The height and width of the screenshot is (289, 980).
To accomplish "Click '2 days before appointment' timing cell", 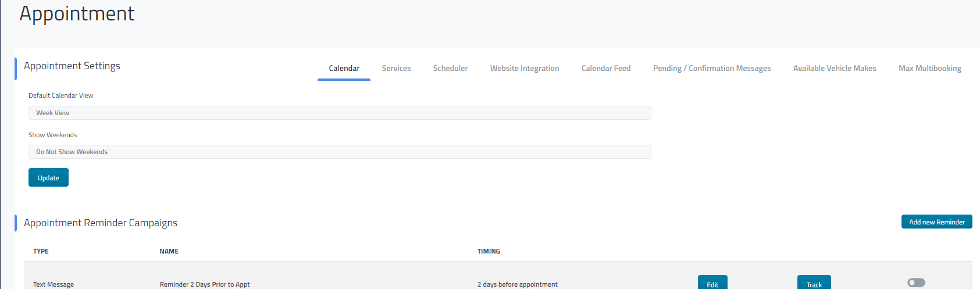I will (x=517, y=284).
